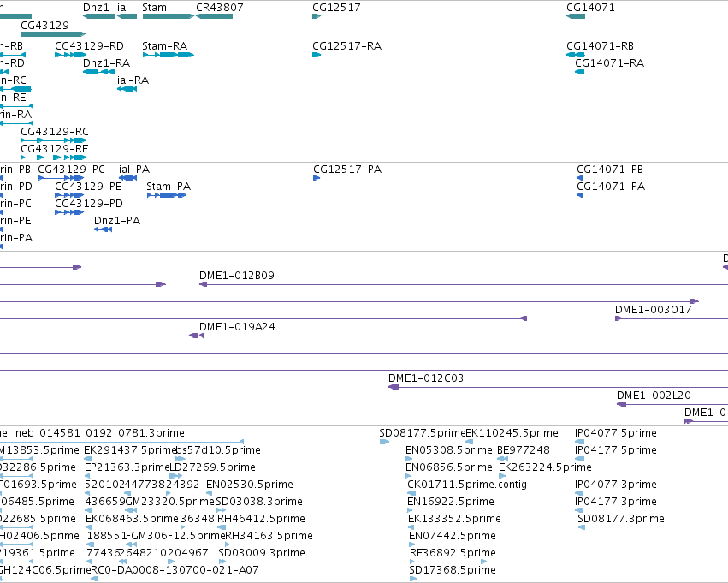Click the CG43129-RD transcript feature
This screenshot has width=728, height=583.
tap(70, 55)
